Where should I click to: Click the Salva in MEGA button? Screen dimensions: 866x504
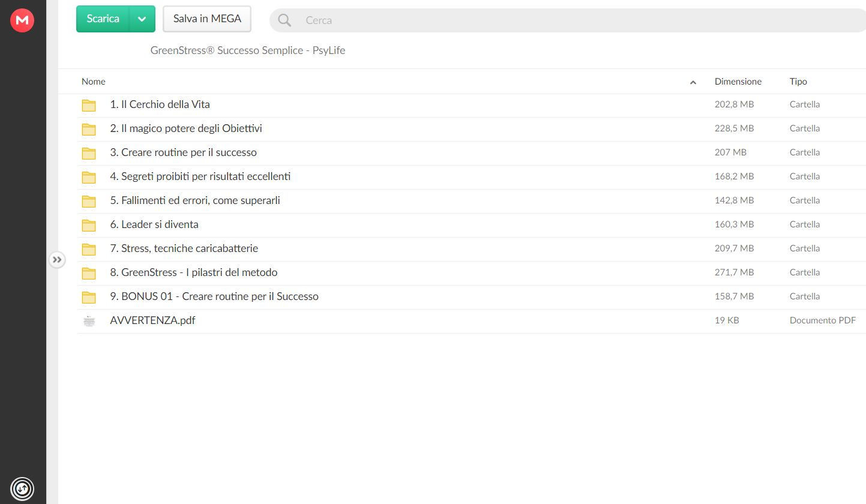tap(207, 19)
